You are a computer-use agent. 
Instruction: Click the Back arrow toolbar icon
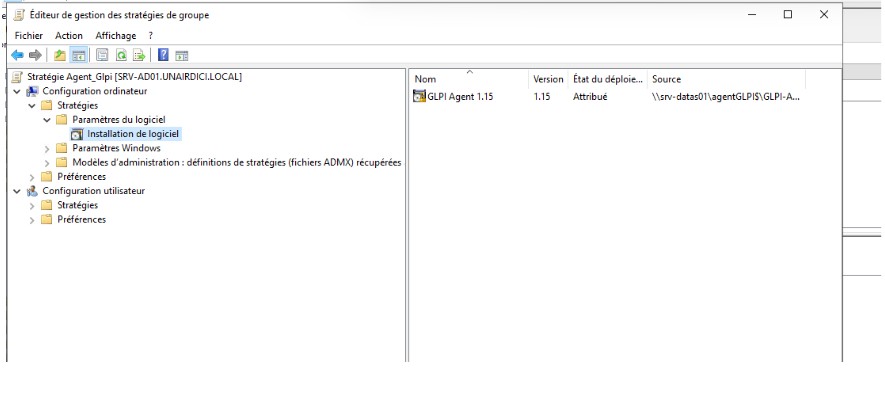(17, 55)
